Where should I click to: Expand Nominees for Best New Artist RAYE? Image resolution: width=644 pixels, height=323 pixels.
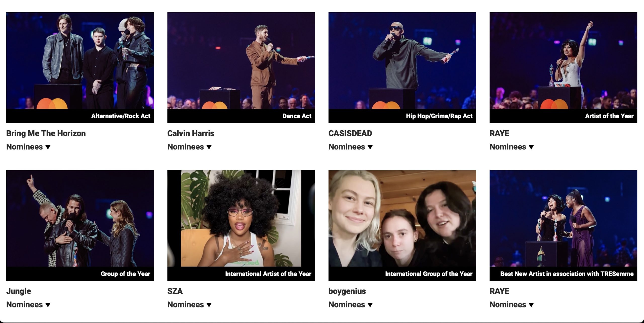(x=512, y=304)
